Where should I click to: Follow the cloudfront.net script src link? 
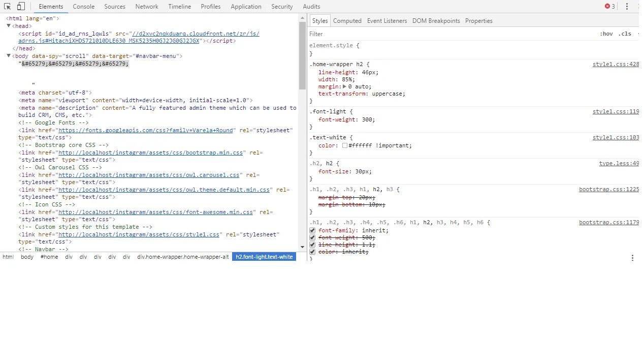tap(139, 37)
